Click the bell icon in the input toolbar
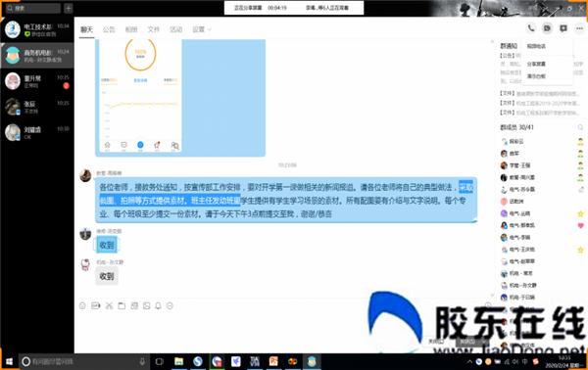 tap(158, 306)
